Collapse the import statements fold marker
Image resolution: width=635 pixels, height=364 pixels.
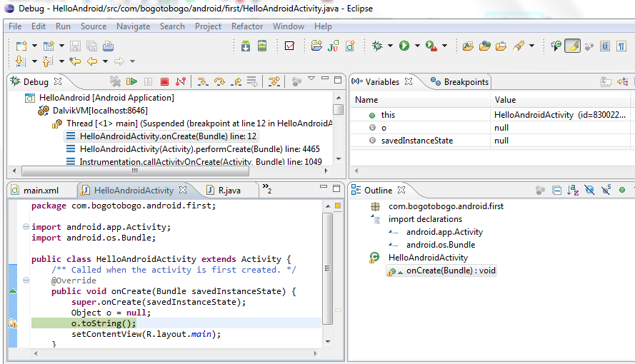26,226
